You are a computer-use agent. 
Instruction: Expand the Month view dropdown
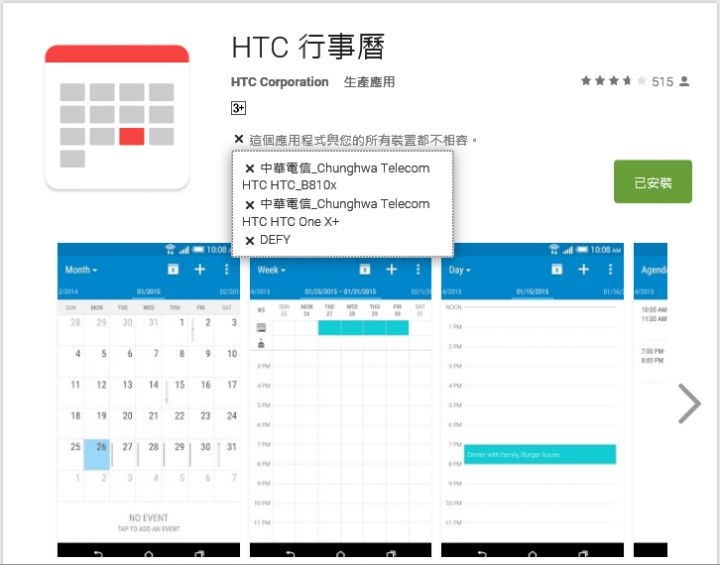click(x=81, y=270)
